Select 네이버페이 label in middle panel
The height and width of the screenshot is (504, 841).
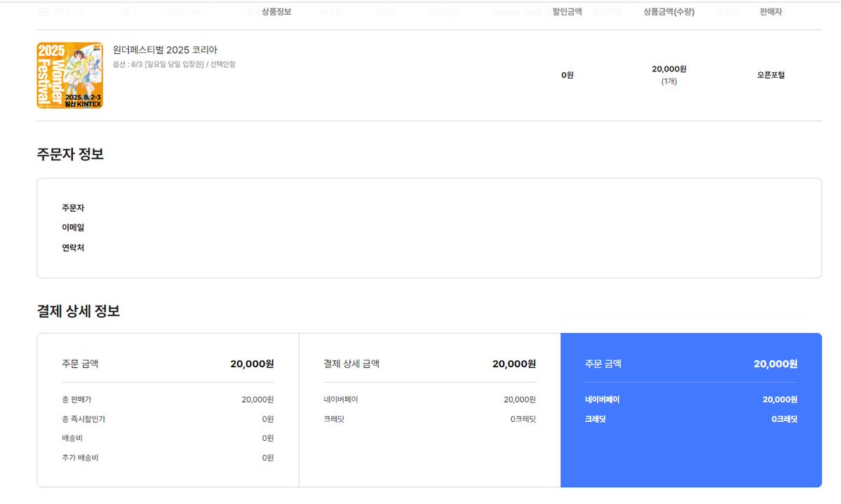(x=341, y=400)
